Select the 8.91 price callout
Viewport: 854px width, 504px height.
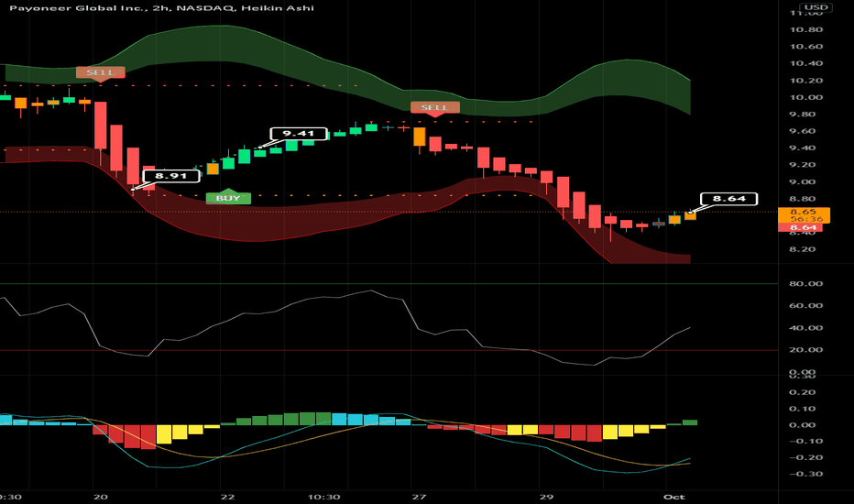click(x=171, y=175)
